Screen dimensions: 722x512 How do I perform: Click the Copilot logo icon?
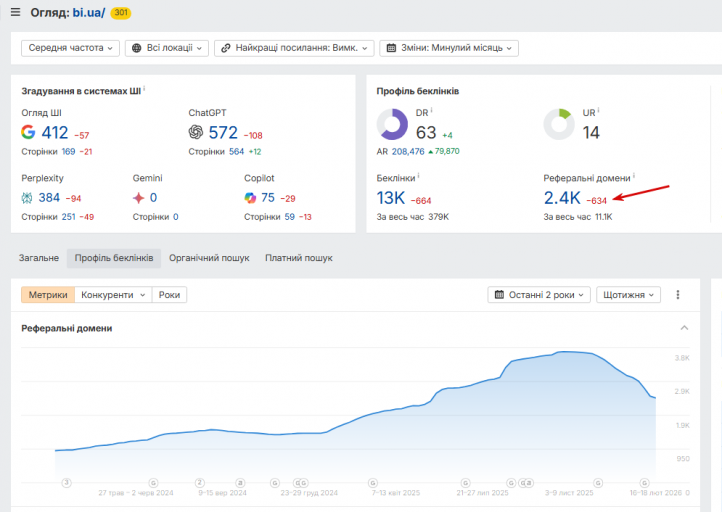point(250,198)
